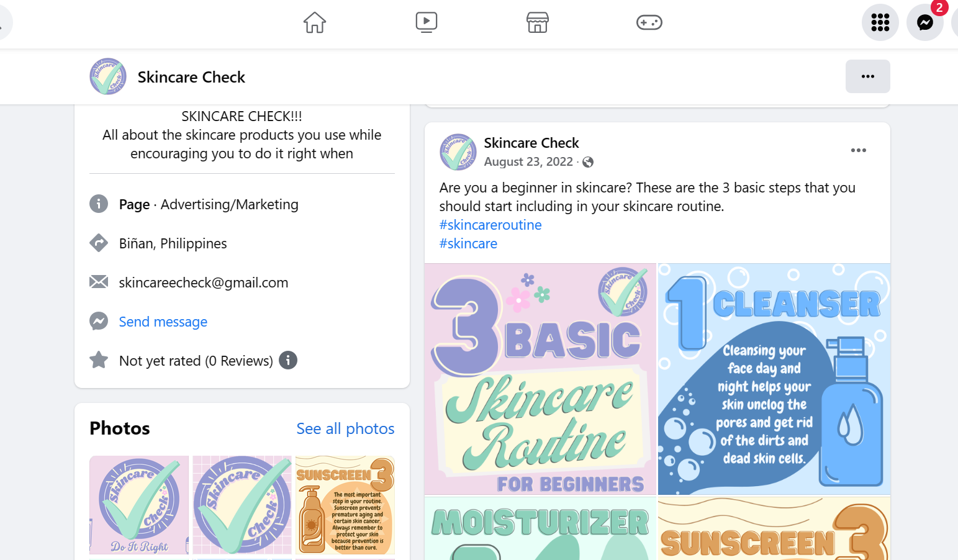Click the post's public audience globe icon
Image resolution: width=958 pixels, height=560 pixels.
588,162
